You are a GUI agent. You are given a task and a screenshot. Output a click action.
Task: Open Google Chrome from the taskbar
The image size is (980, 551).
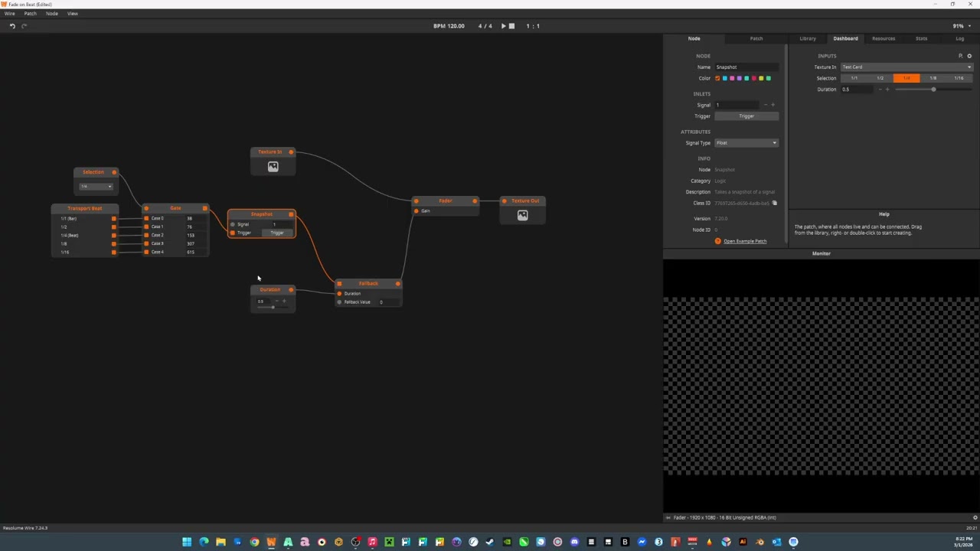[x=254, y=542]
